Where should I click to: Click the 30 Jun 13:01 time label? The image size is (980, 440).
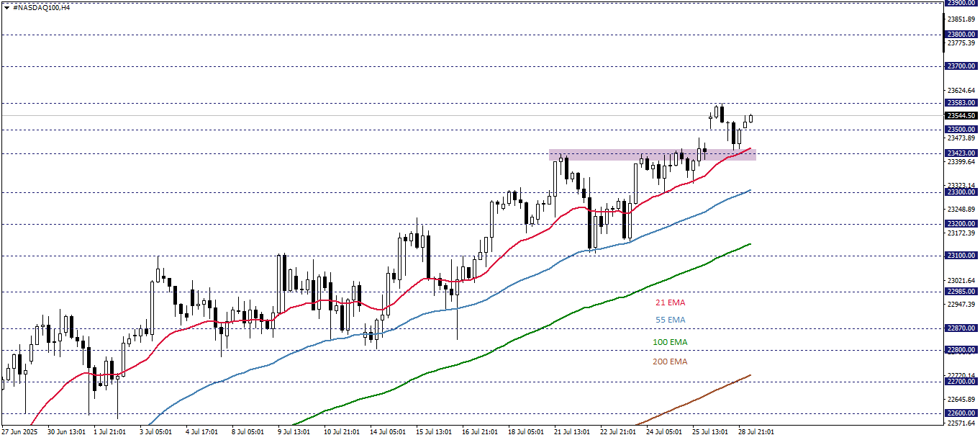(65, 433)
